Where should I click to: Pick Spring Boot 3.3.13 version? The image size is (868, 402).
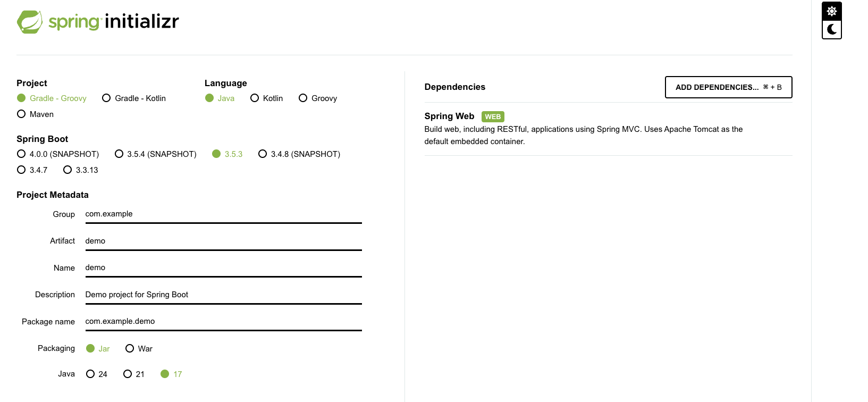[68, 170]
